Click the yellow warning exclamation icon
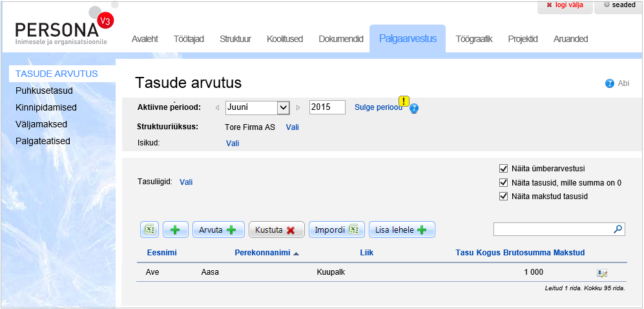The image size is (644, 309). [404, 101]
